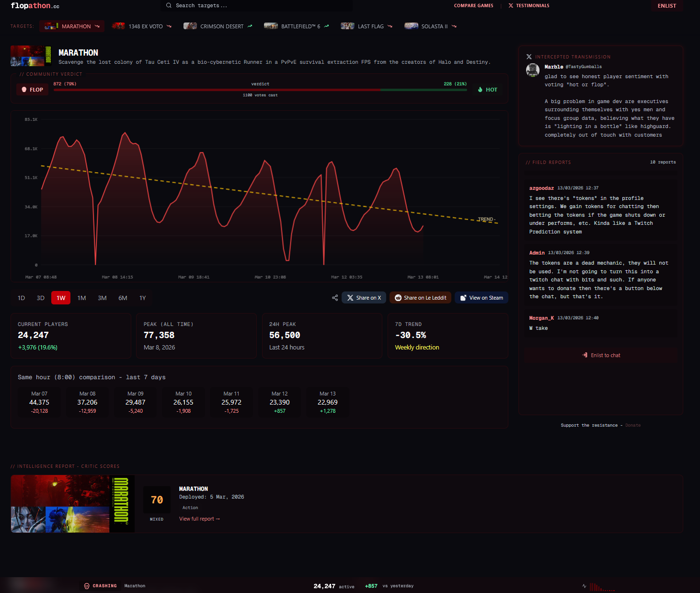Switch chart range to 3M

point(102,298)
